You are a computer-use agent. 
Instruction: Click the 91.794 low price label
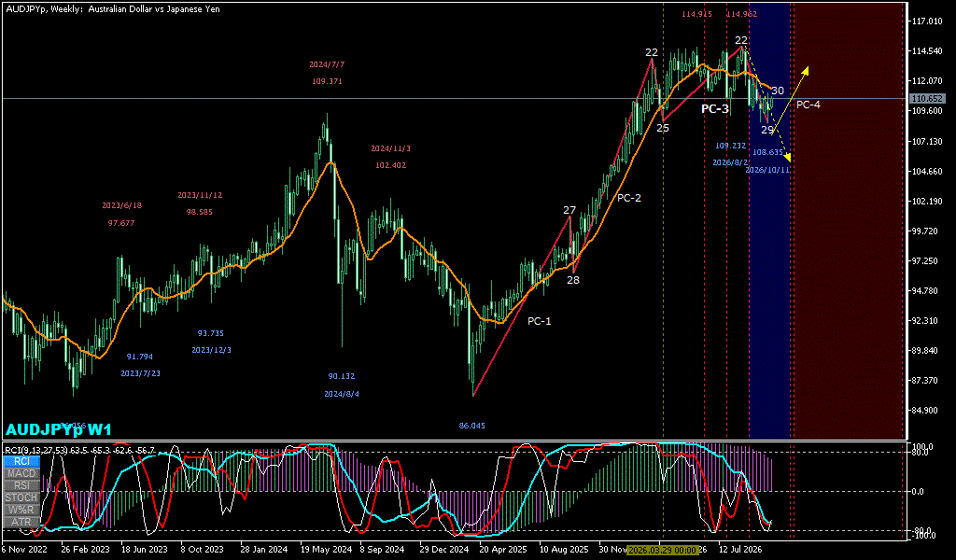coord(140,357)
